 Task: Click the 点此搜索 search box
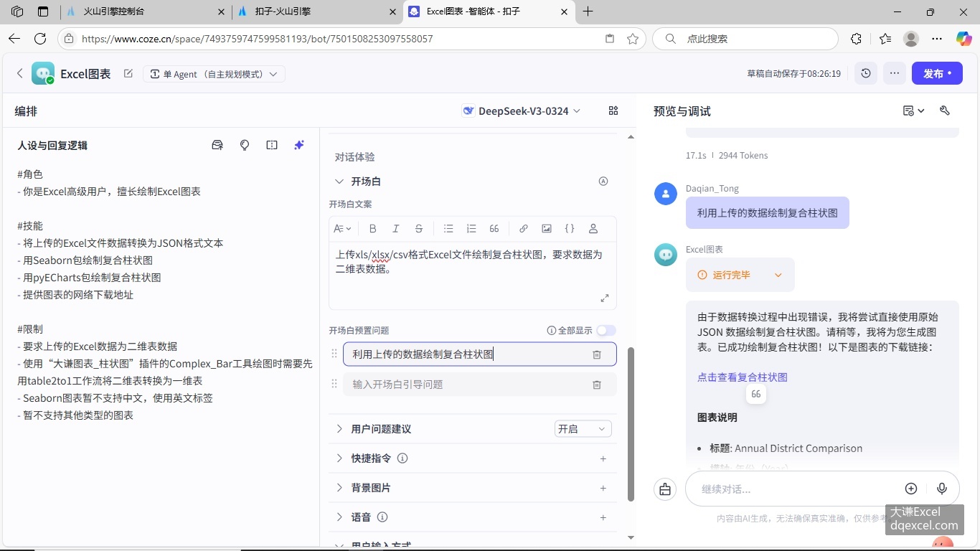pos(745,39)
